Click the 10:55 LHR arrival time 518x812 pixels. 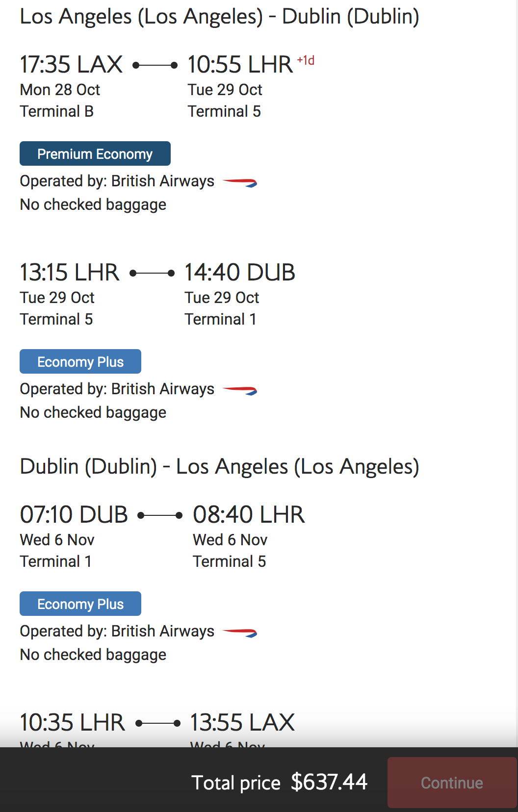[240, 65]
